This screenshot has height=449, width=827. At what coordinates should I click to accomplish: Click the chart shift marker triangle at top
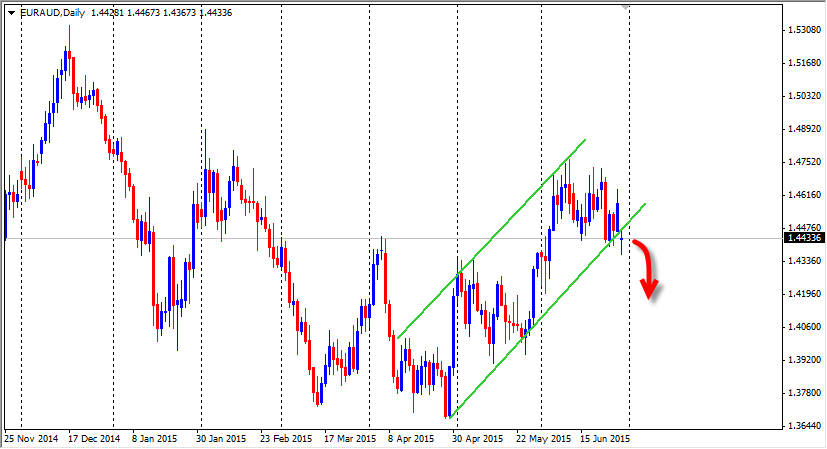(625, 7)
